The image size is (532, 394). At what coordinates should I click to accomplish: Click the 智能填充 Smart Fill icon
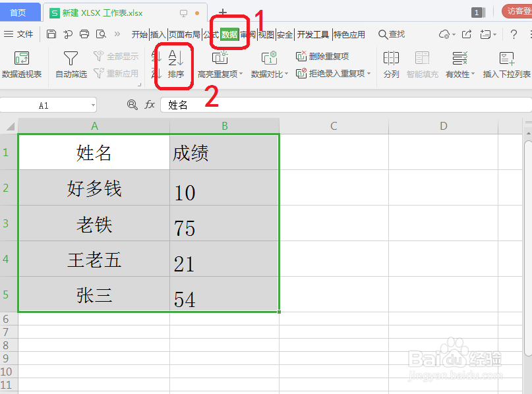click(x=423, y=65)
